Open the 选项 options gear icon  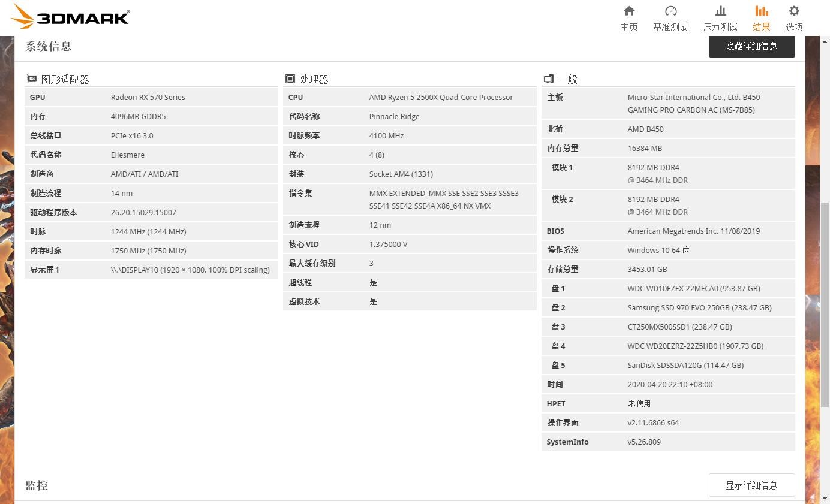point(794,11)
